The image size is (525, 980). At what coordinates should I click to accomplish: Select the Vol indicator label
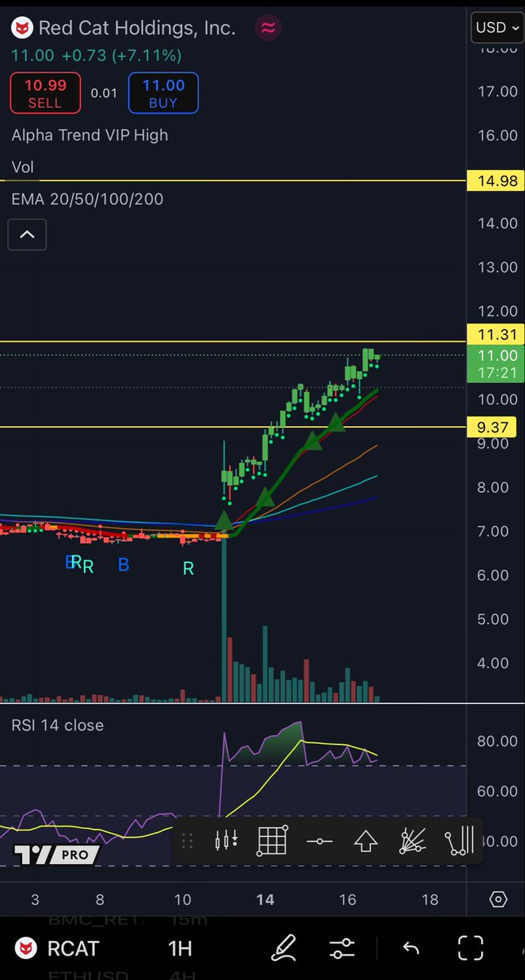click(x=23, y=167)
